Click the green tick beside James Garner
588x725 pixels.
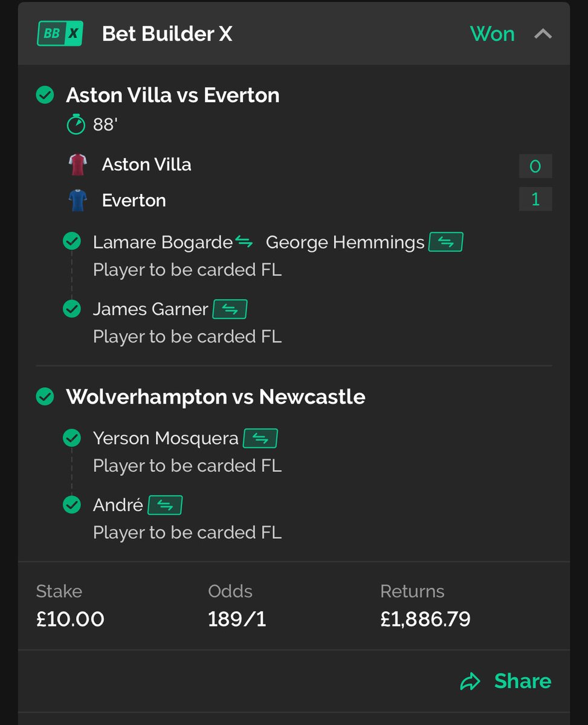[72, 309]
